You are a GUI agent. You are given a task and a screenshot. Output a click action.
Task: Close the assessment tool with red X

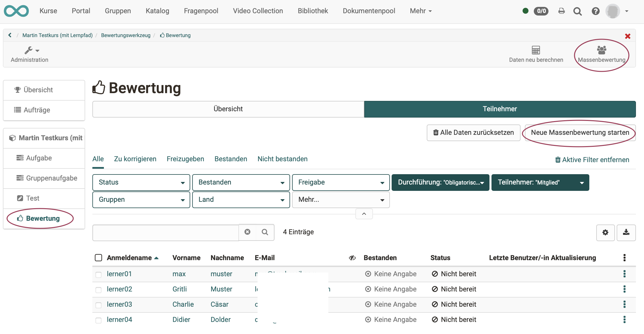point(628,36)
